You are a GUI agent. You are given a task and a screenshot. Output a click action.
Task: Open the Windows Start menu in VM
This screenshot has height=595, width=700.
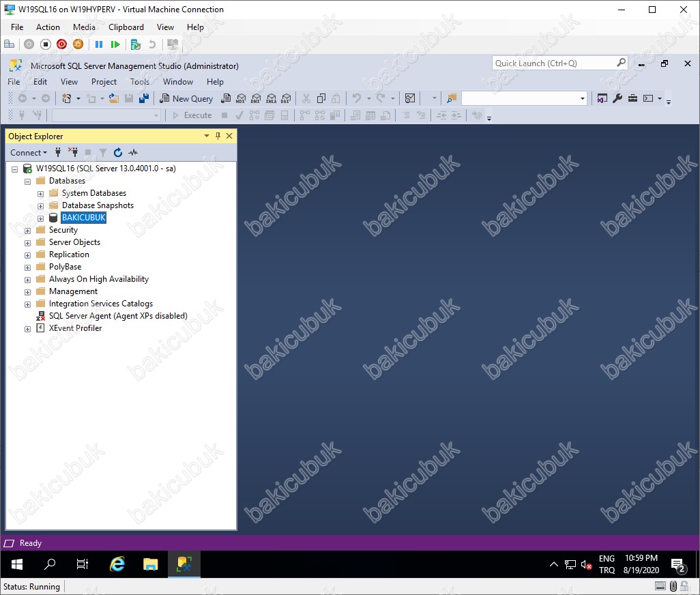tap(17, 564)
